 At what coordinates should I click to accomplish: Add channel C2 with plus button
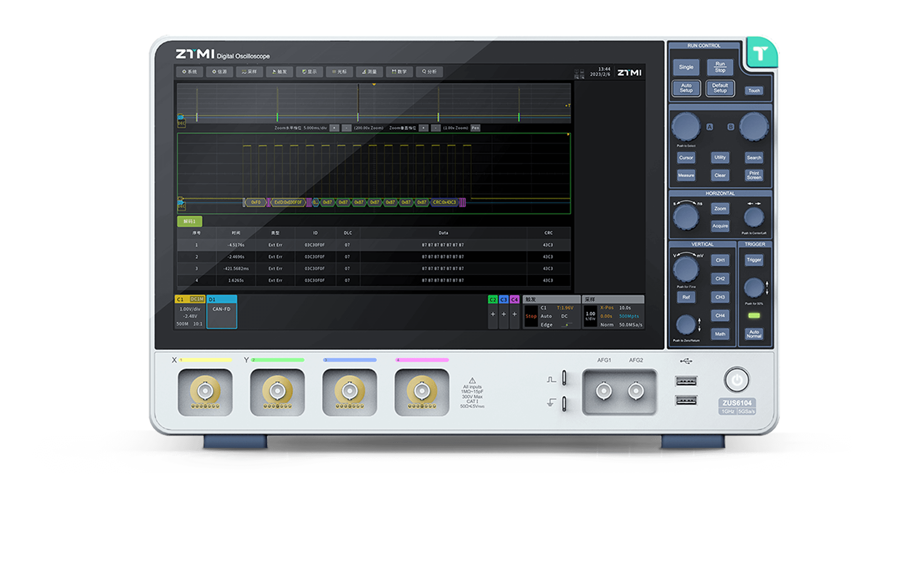pos(493,314)
